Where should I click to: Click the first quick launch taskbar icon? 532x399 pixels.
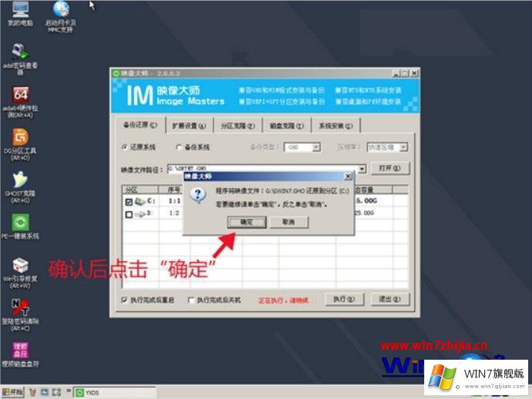(32, 393)
